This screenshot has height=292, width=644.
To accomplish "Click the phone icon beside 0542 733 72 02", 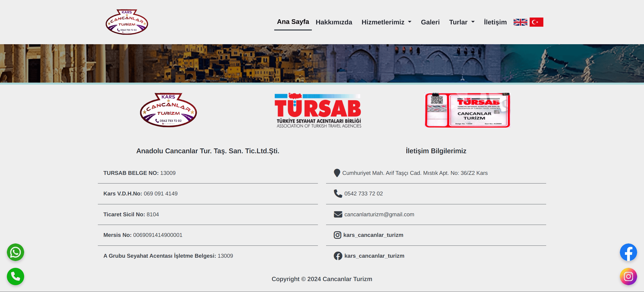I will (338, 193).
